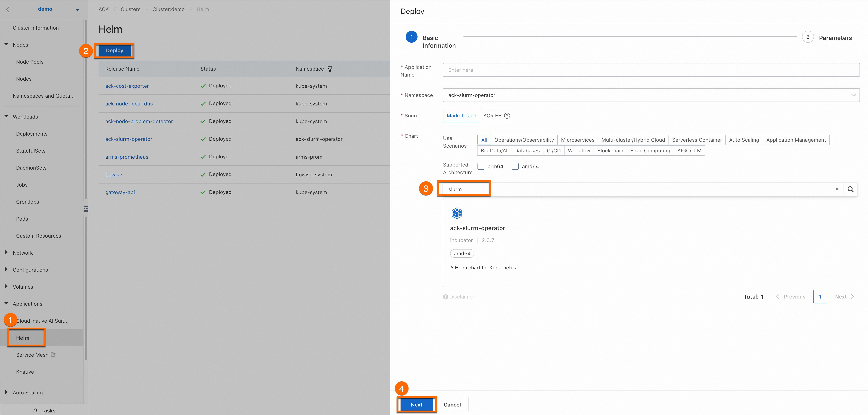The height and width of the screenshot is (415, 868).
Task: Click the Namespace column filter icon
Action: point(329,69)
